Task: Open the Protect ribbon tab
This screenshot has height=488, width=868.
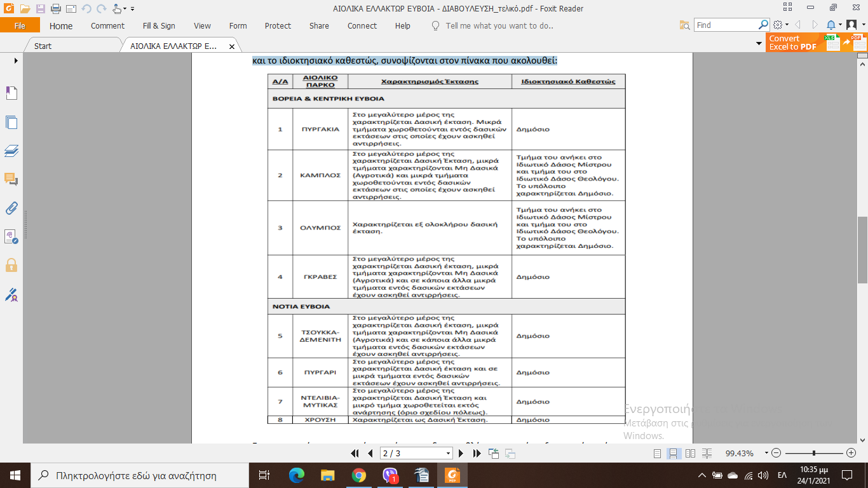Action: 278,25
